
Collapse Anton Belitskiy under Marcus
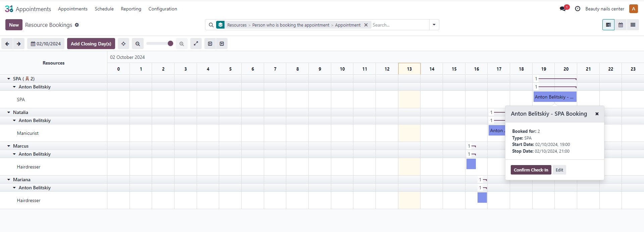(x=14, y=154)
